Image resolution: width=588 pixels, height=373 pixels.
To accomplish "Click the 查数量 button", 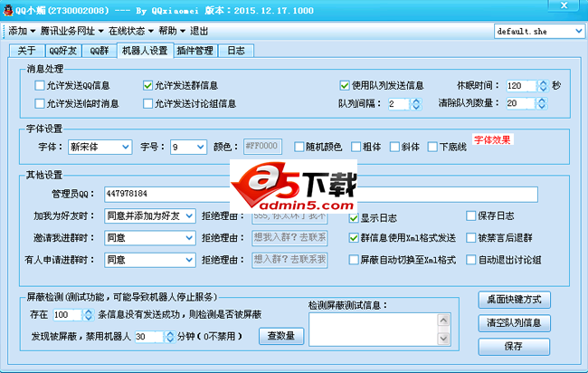I will pos(280,336).
